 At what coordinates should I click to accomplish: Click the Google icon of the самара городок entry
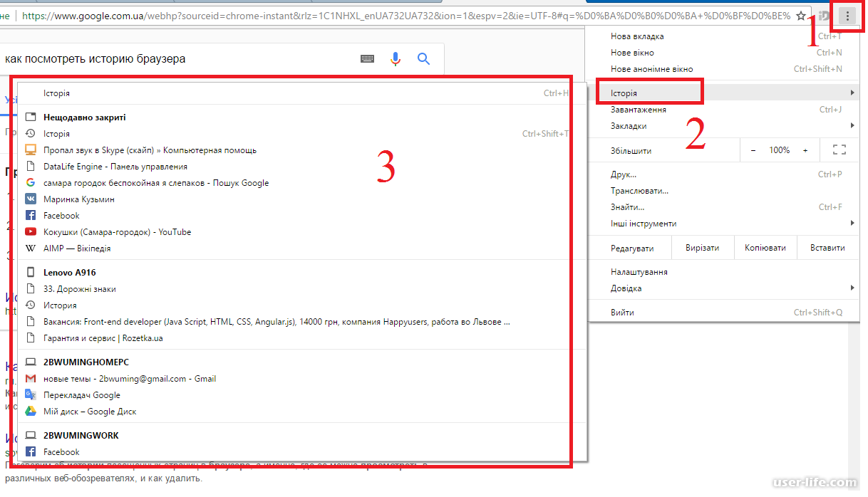[x=31, y=183]
